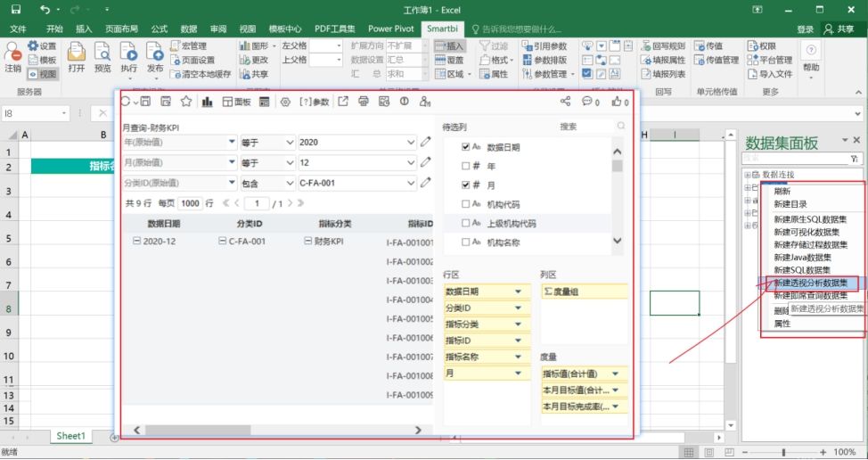
Task: Open the 文件 file menu
Action: (x=18, y=29)
